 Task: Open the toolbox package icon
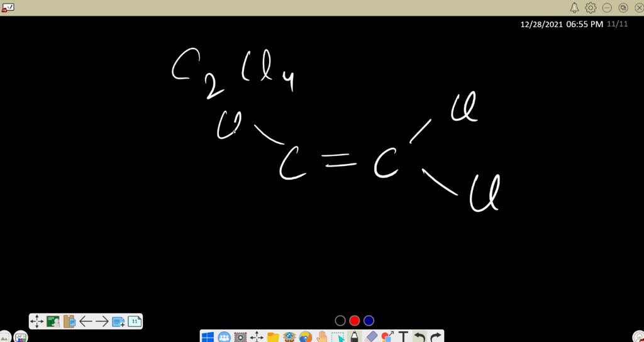pyautogui.click(x=289, y=337)
